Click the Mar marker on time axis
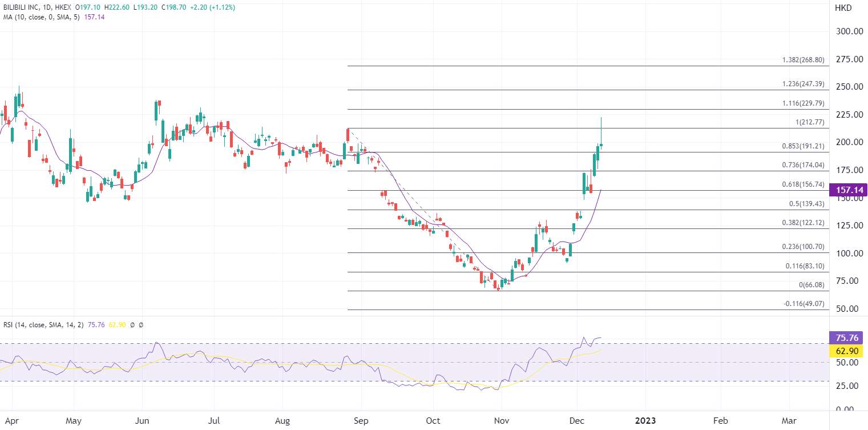The height and width of the screenshot is (430, 868). (789, 421)
